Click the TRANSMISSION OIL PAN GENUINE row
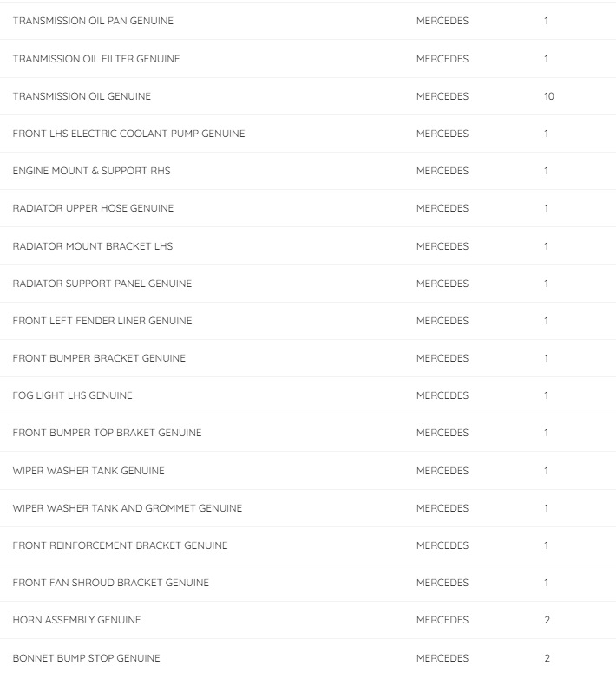The width and height of the screenshot is (616, 685). point(93,21)
